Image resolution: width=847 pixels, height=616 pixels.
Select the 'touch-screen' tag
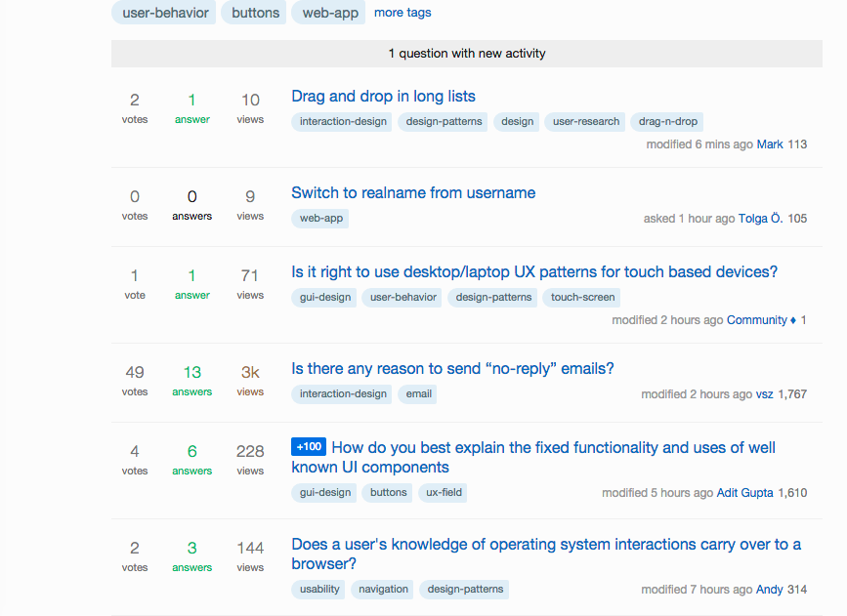coord(582,298)
